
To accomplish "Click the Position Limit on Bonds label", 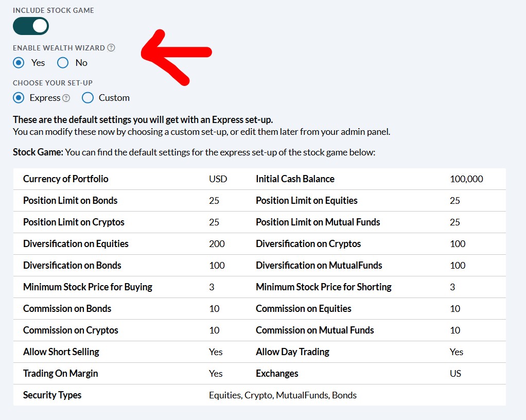I will click(x=70, y=201).
